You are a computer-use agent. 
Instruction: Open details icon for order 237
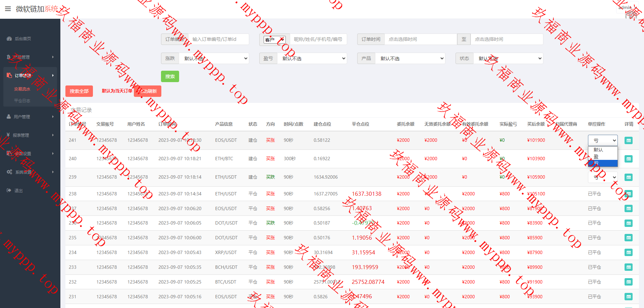click(x=628, y=208)
